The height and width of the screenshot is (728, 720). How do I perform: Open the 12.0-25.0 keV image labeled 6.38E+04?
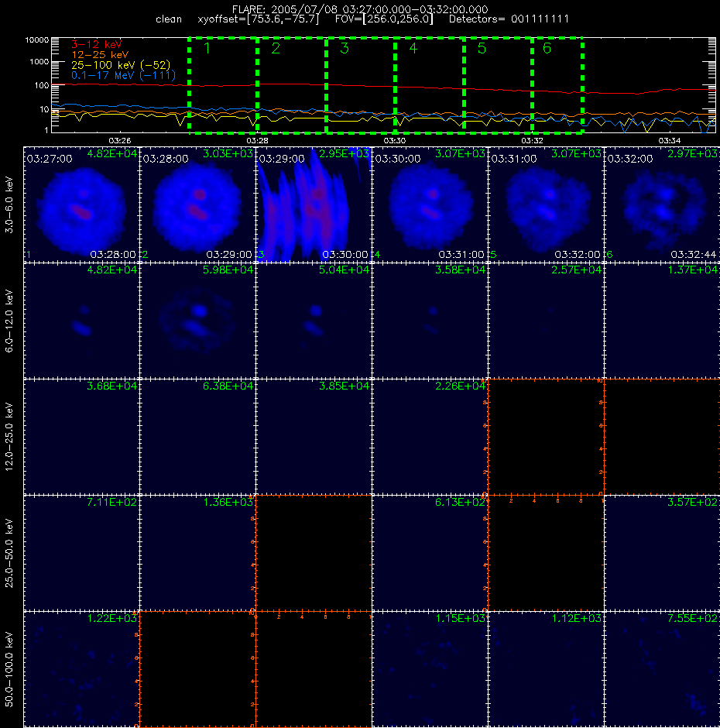(197, 437)
